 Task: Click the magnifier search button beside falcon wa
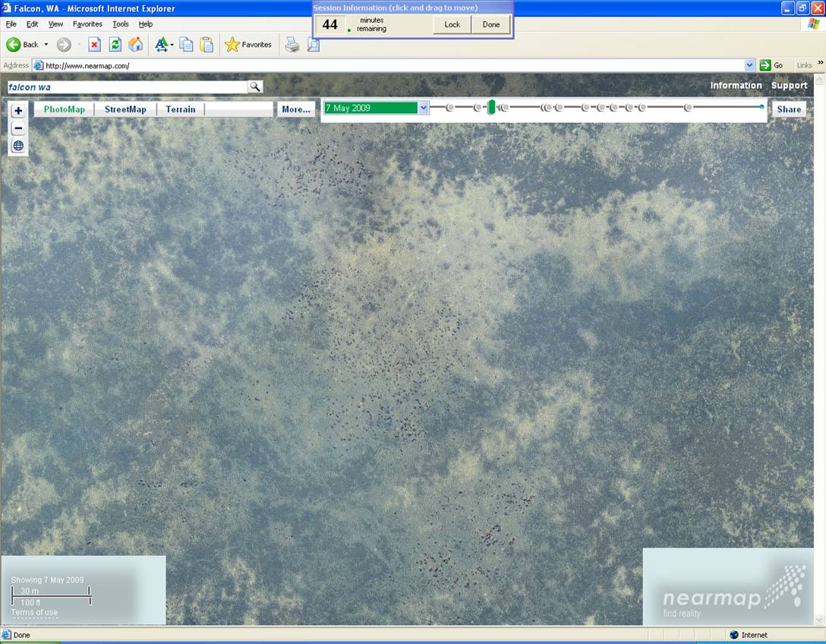coord(255,87)
